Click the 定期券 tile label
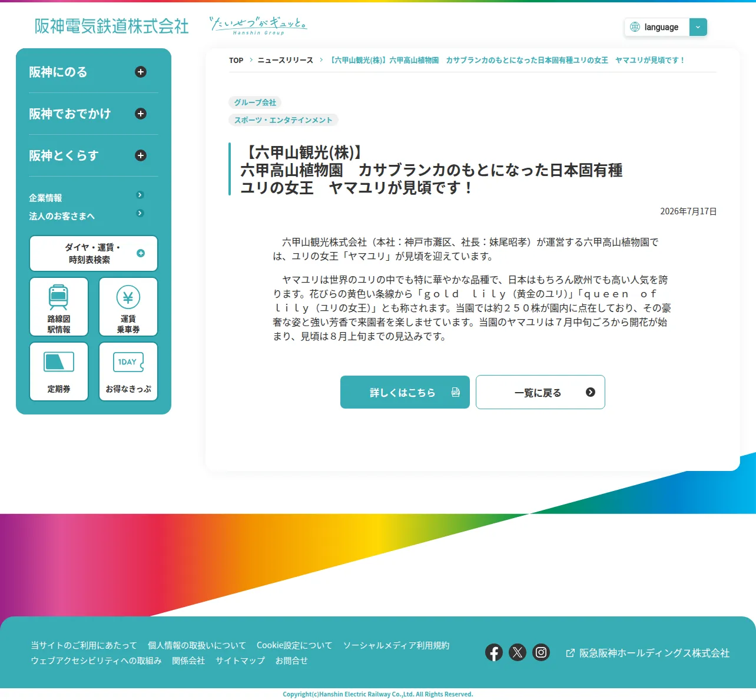The image size is (756, 700). coord(59,389)
